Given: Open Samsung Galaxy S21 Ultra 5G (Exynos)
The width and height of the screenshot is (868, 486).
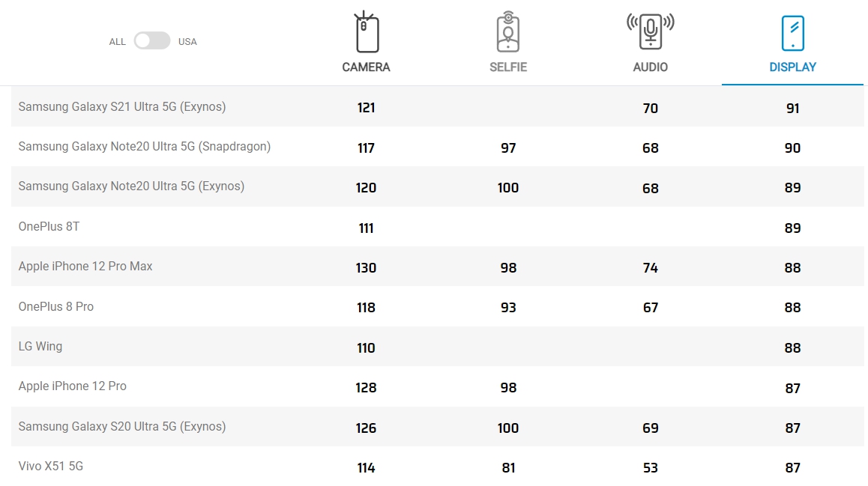Looking at the screenshot, I should pos(121,106).
